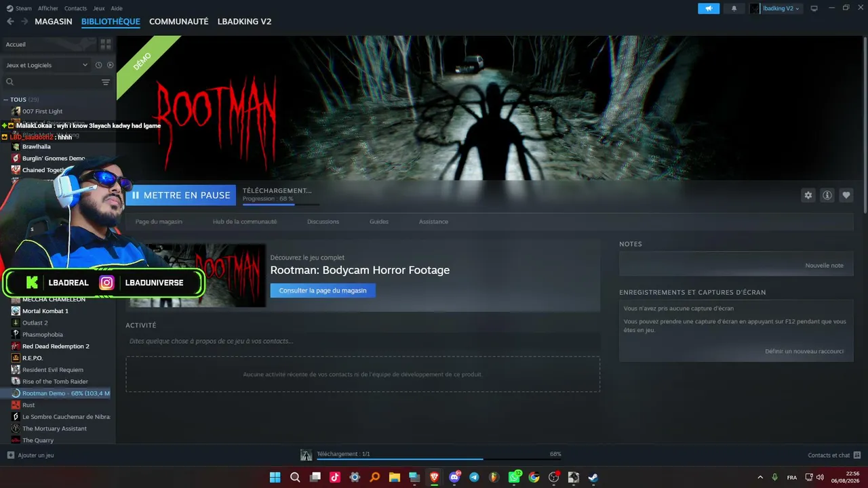868x488 pixels.
Task: Open the Contacts menu
Action: point(75,8)
